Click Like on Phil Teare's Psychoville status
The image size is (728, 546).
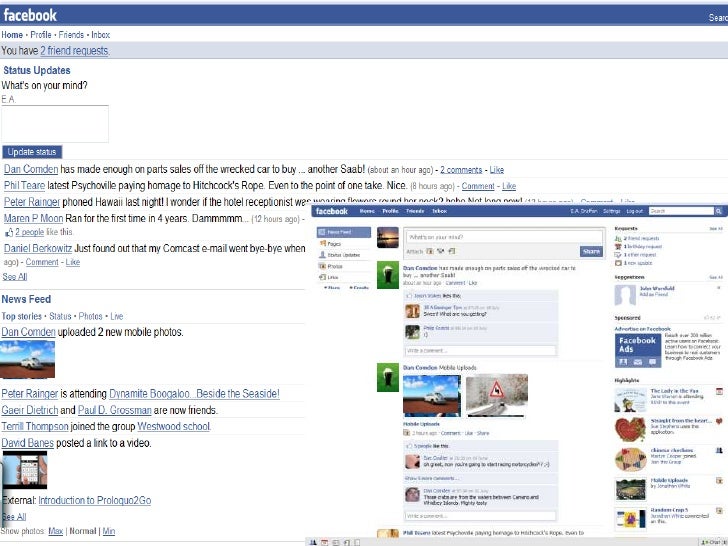coord(509,186)
